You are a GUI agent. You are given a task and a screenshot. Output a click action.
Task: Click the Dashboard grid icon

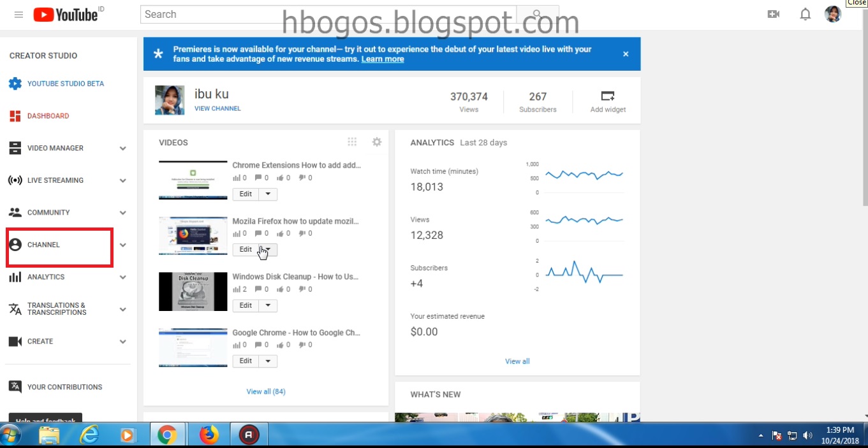point(15,116)
